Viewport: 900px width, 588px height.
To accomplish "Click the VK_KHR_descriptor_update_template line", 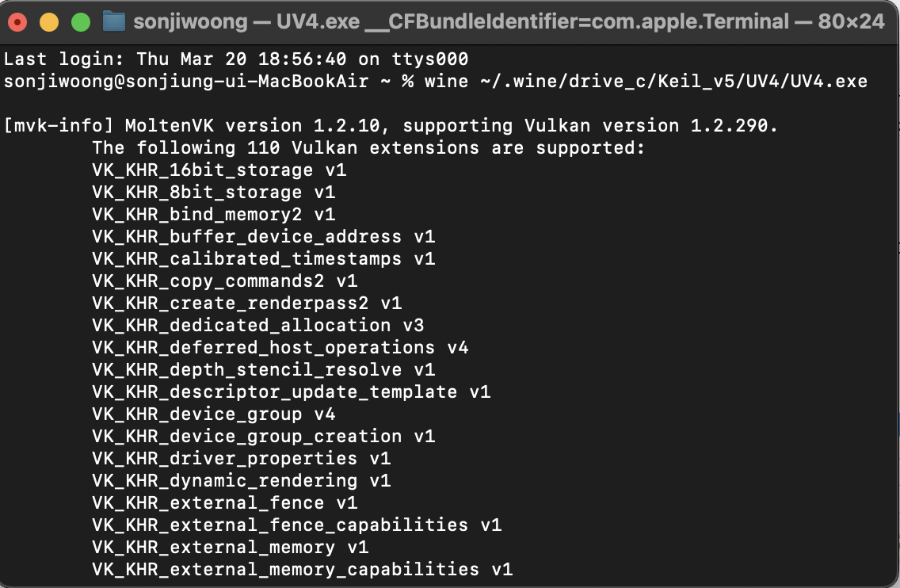I will tap(291, 391).
